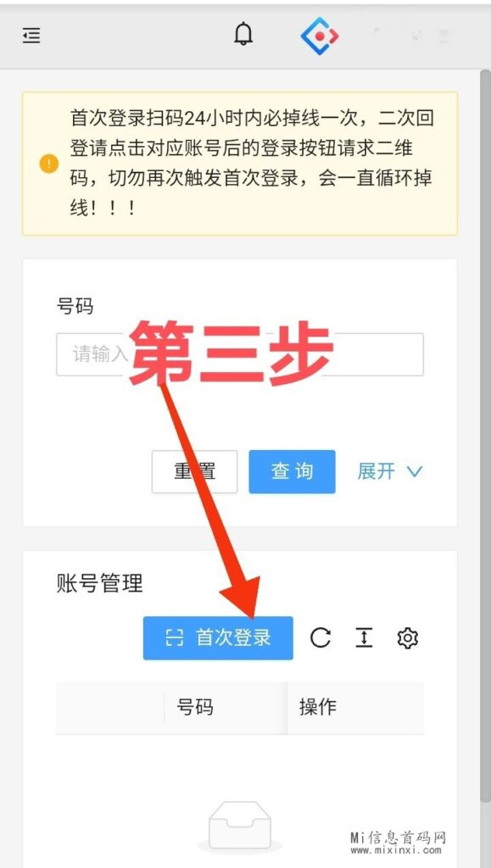
Task: Click the 首次登录 button
Action: (x=218, y=637)
